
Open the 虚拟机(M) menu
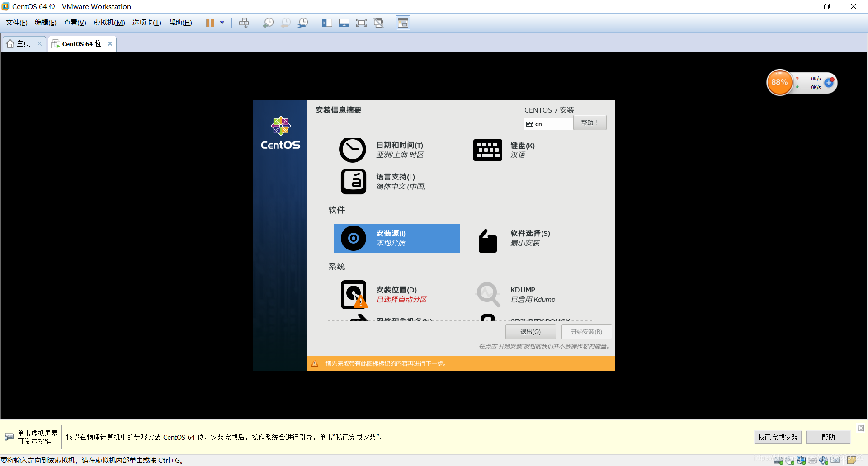[109, 23]
